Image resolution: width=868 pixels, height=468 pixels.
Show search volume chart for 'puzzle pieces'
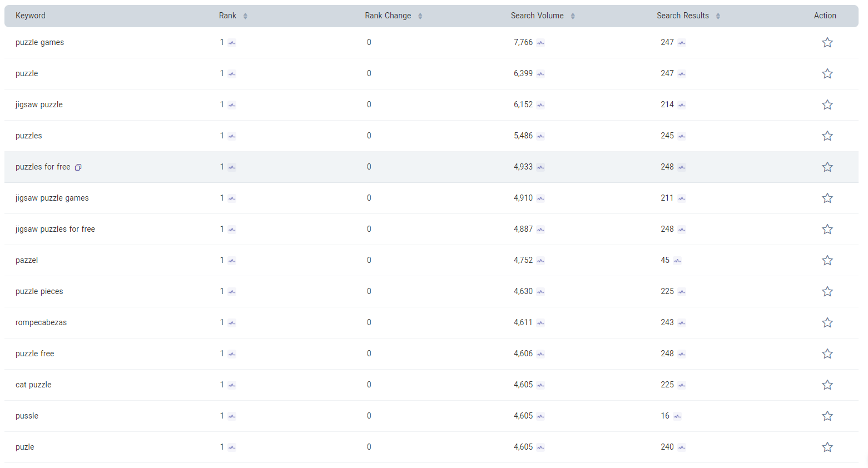click(x=540, y=292)
